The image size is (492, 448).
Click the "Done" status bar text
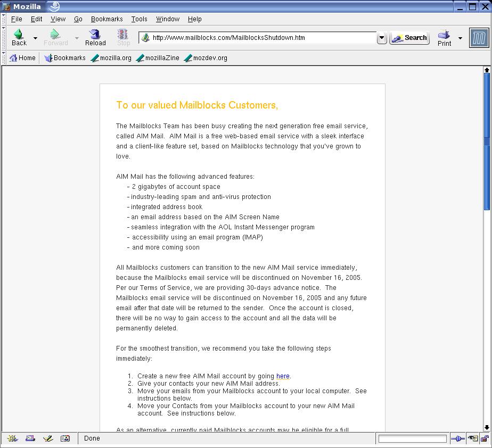92,438
